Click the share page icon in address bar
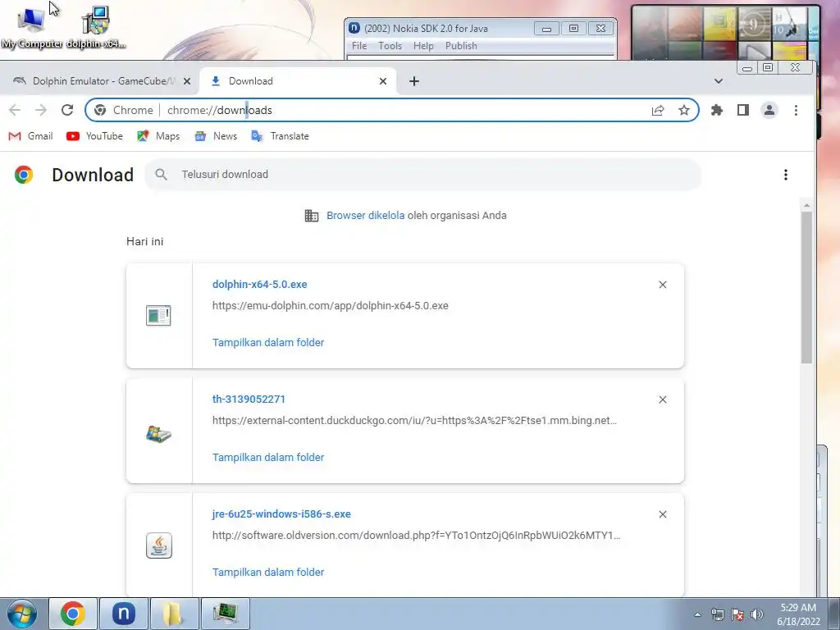 point(658,111)
